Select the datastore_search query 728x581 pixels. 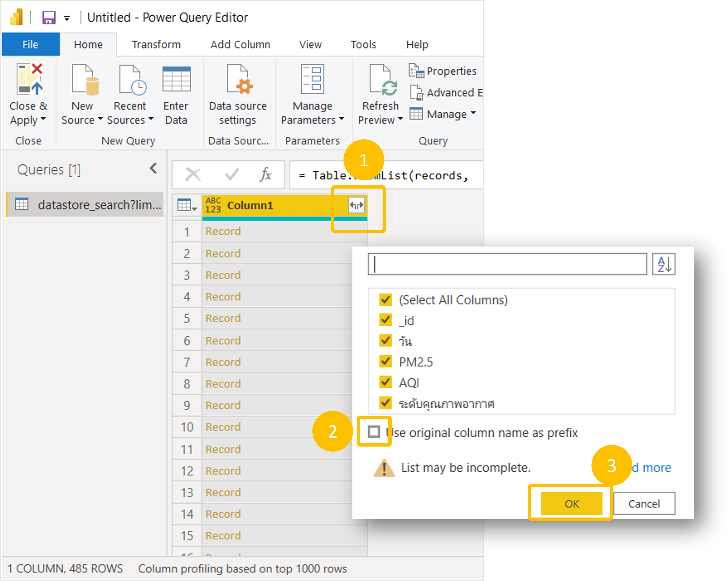[85, 204]
